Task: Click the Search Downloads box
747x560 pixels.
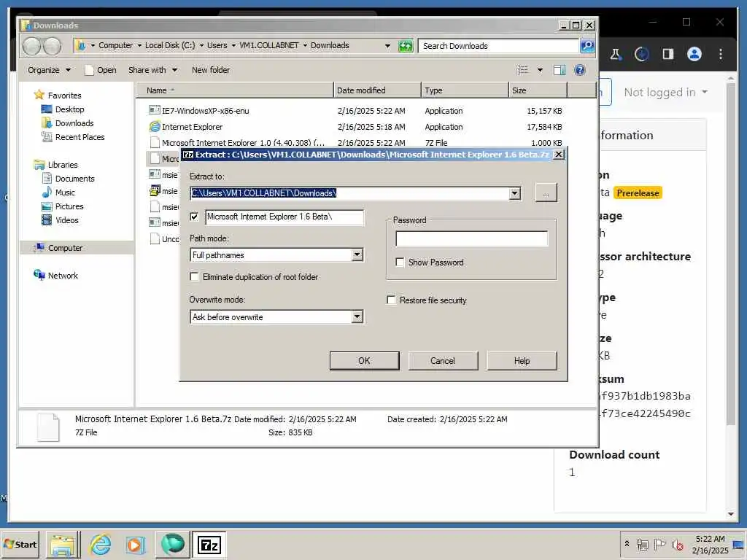Action: [498, 46]
